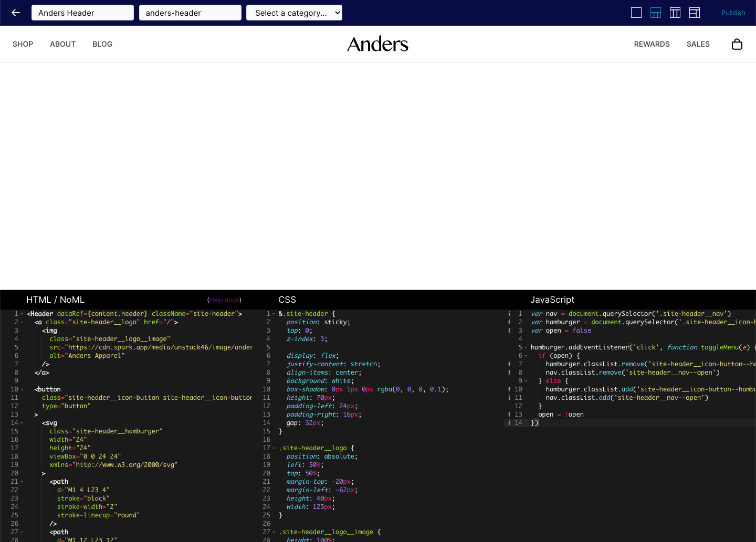The image size is (756, 542).
Task: Open the SHOP menu item
Action: click(x=23, y=44)
